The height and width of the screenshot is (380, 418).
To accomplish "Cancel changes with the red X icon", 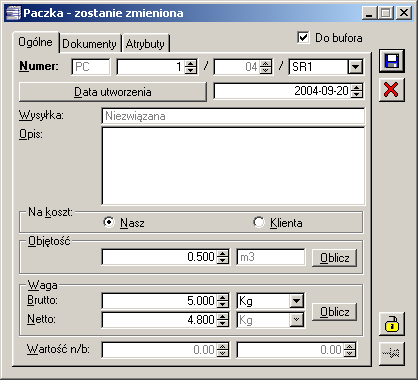I will coord(392,90).
